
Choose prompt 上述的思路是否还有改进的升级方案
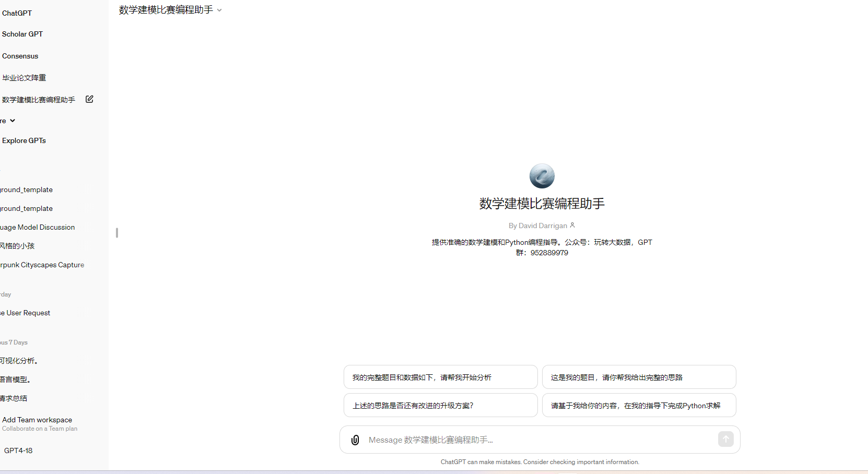440,405
